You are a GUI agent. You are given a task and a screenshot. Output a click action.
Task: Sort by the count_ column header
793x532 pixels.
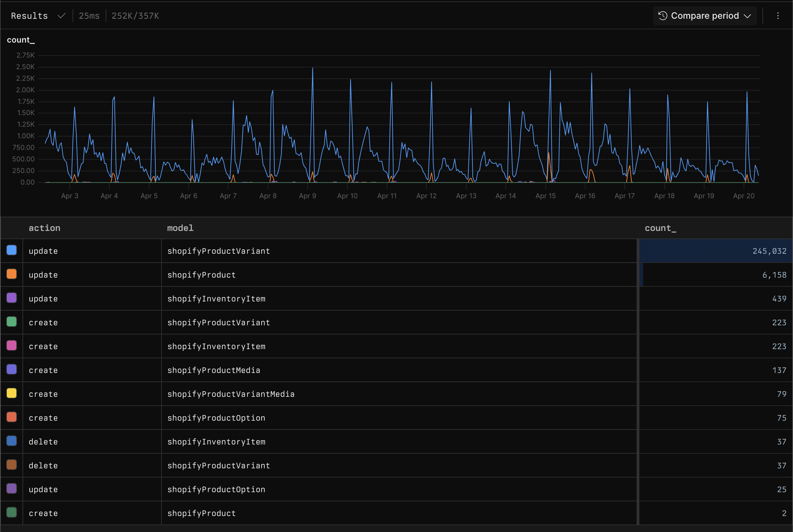(x=660, y=228)
